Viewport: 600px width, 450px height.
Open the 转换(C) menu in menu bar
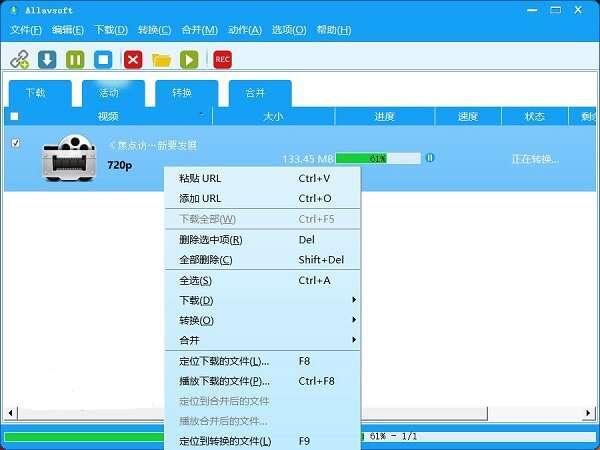pos(155,30)
